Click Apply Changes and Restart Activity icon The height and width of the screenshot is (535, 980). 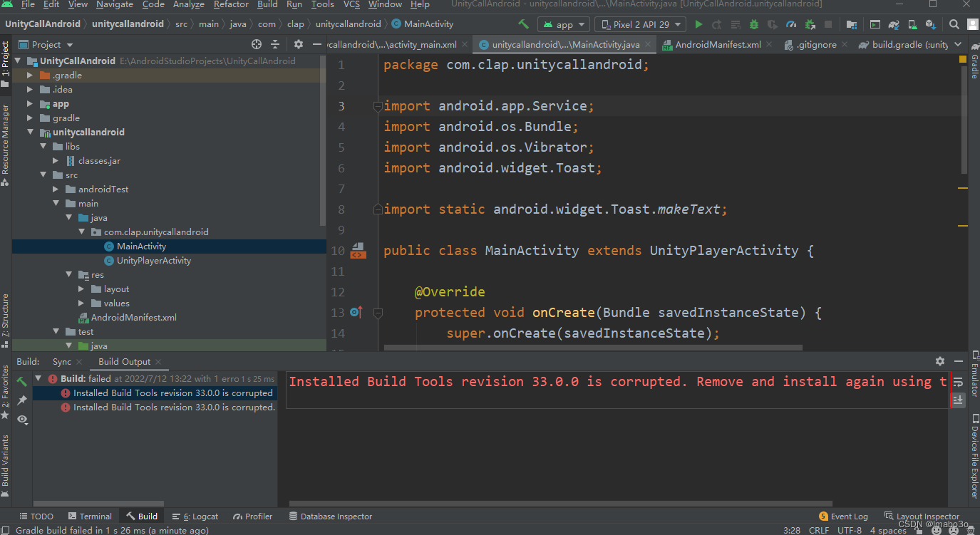pyautogui.click(x=716, y=24)
